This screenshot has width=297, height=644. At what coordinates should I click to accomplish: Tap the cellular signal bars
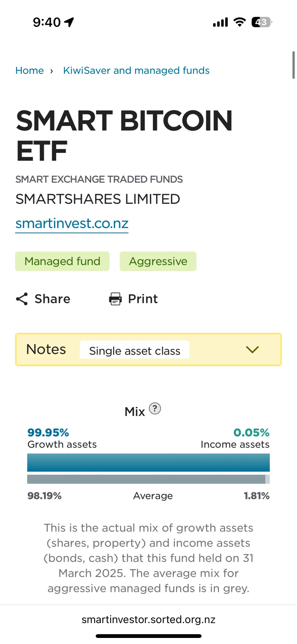[220, 22]
